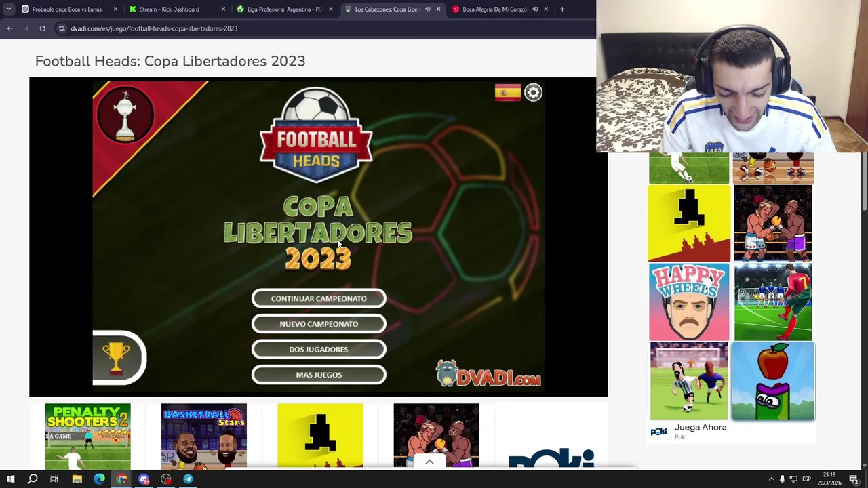Open the game settings gear icon

click(x=533, y=93)
